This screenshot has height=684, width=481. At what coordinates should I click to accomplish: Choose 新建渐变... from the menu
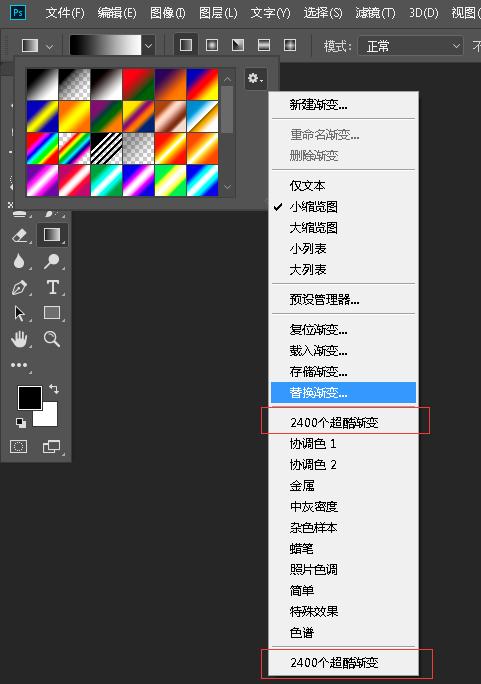[x=343, y=105]
